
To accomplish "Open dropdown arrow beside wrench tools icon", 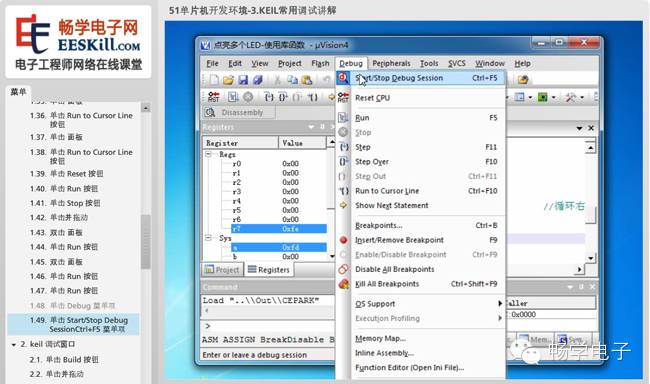I will pyautogui.click(x=582, y=98).
